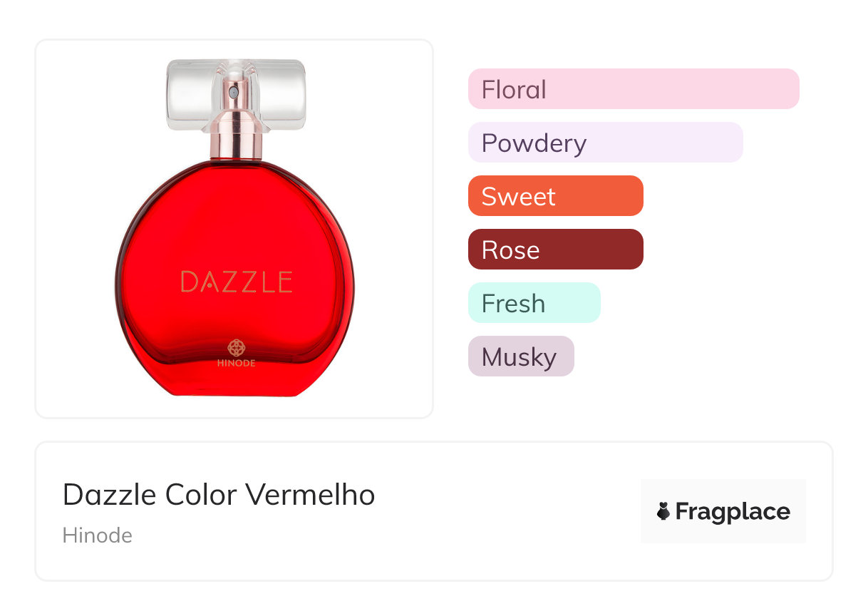This screenshot has width=868, height=616.
Task: Click the Fragplace flower logo icon
Action: pyautogui.click(x=663, y=511)
